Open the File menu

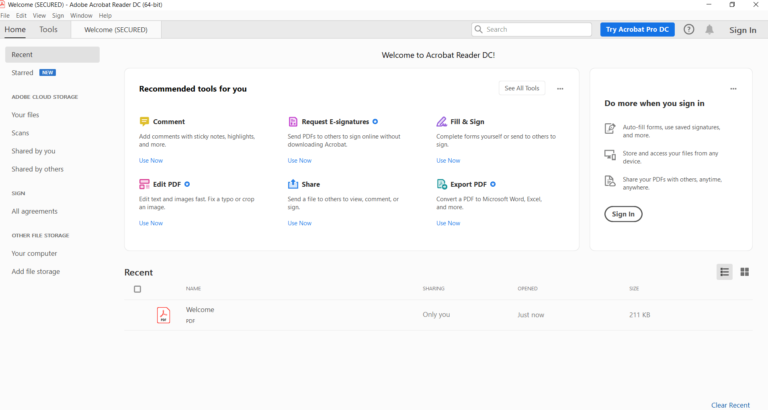[5, 16]
